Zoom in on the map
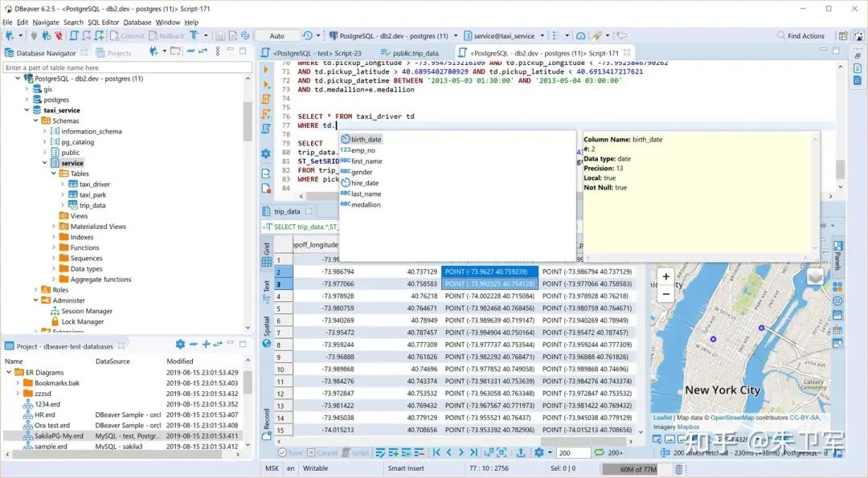The image size is (868, 478). tap(665, 277)
